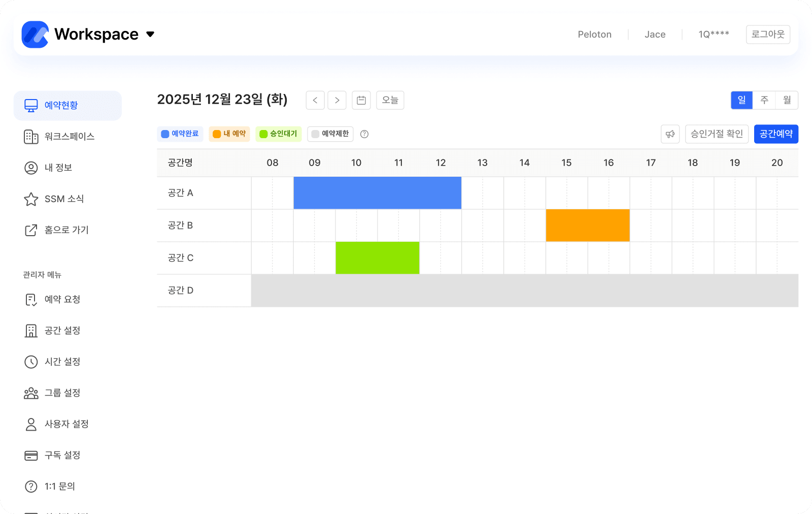Open 시간 설정 clock icon in sidebar

pyautogui.click(x=31, y=362)
